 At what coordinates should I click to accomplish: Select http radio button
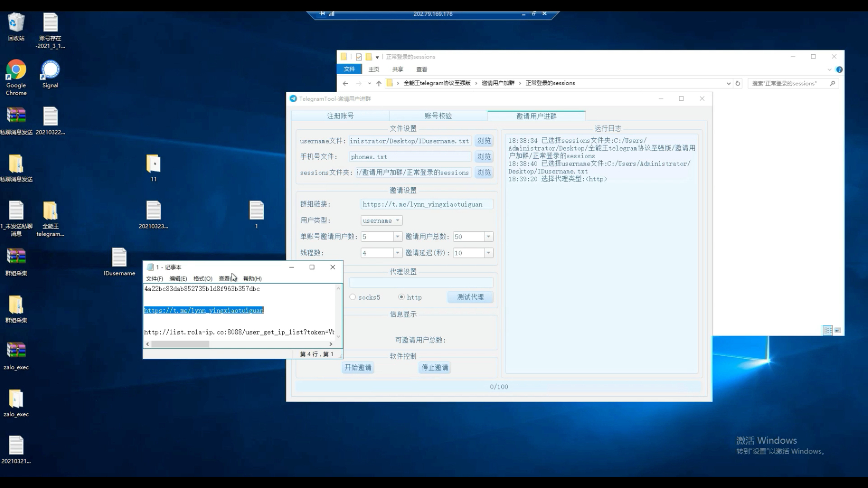click(401, 297)
